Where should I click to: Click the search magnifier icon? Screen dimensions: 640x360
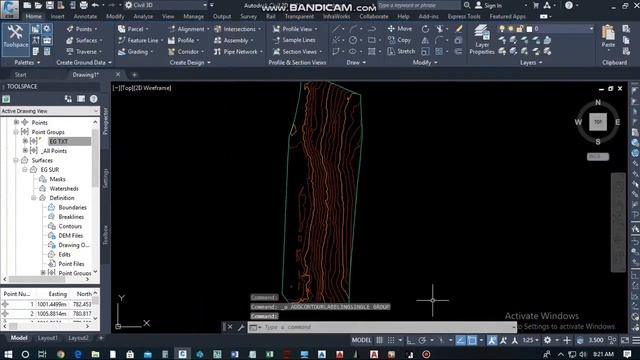467,5
